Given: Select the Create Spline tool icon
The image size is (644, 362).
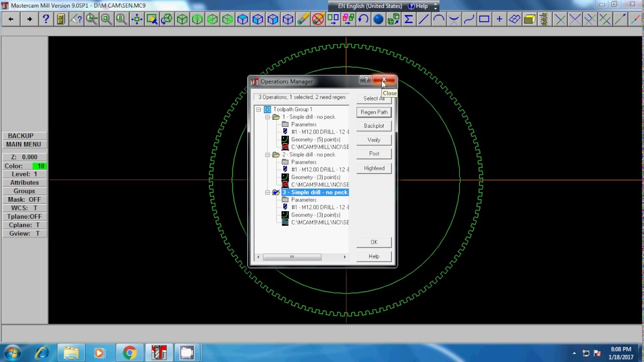Looking at the screenshot, I should [469, 19].
